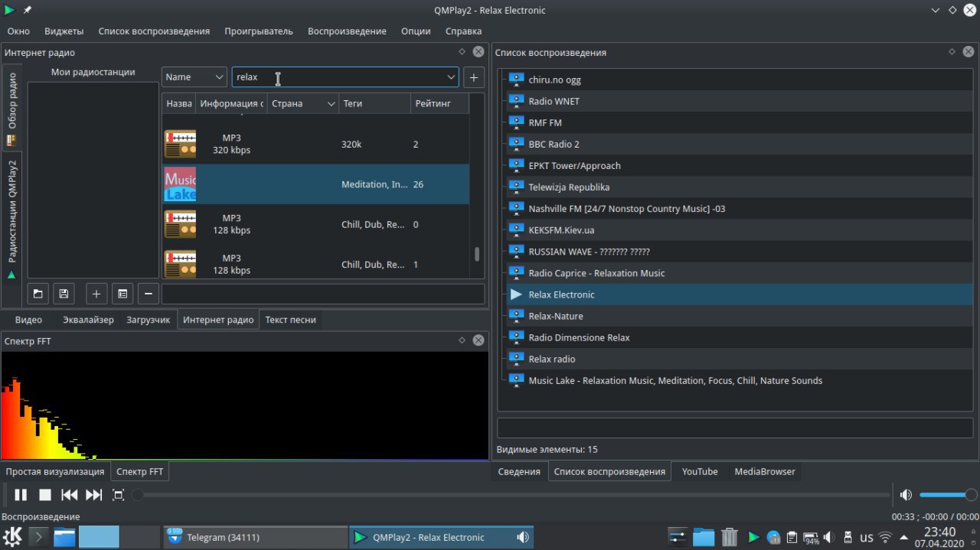The image size is (980, 550).
Task: Add searched station with plus button
Action: 474,77
